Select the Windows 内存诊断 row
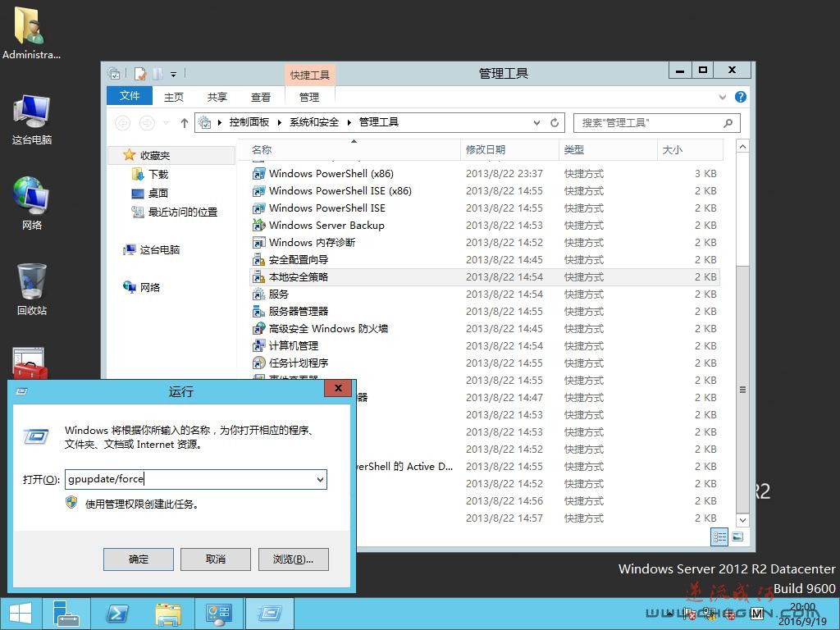 pyautogui.click(x=484, y=243)
